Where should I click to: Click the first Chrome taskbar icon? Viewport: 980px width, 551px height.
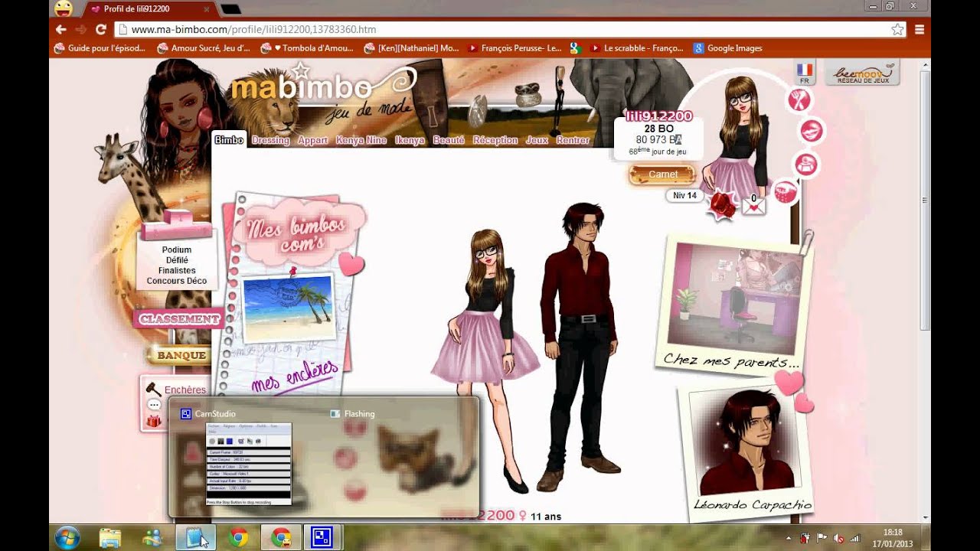[x=238, y=538]
